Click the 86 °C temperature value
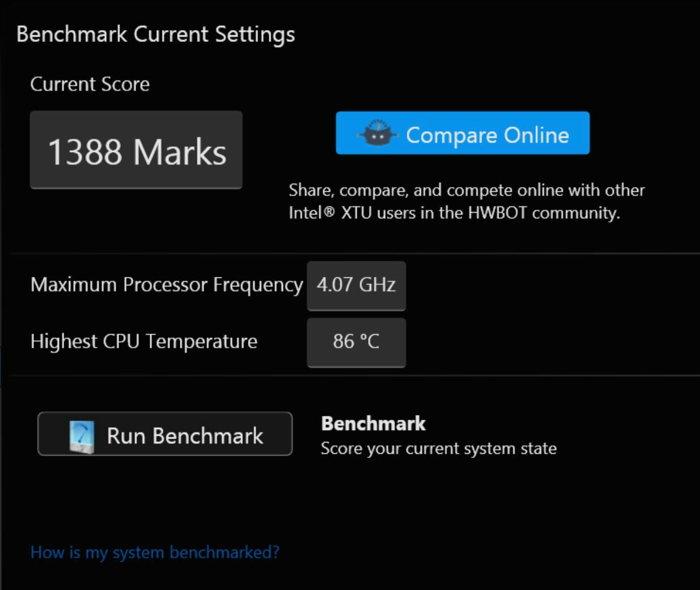Screen dimensions: 700x590 (356, 343)
